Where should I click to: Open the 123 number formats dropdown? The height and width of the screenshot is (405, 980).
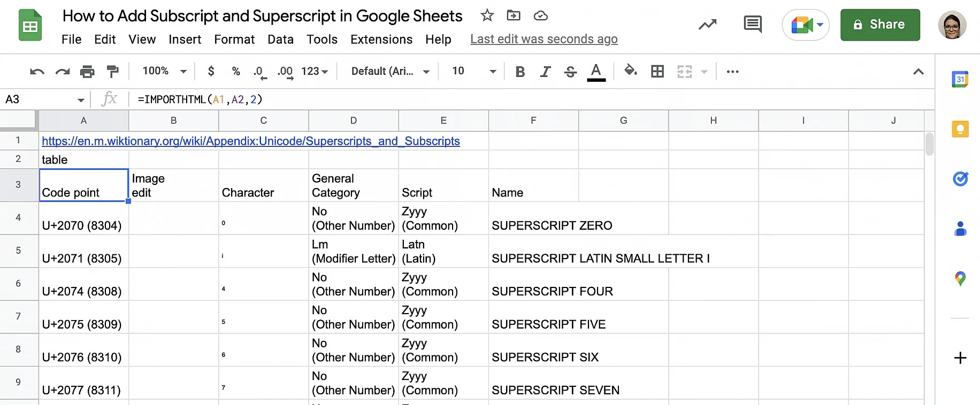[315, 71]
